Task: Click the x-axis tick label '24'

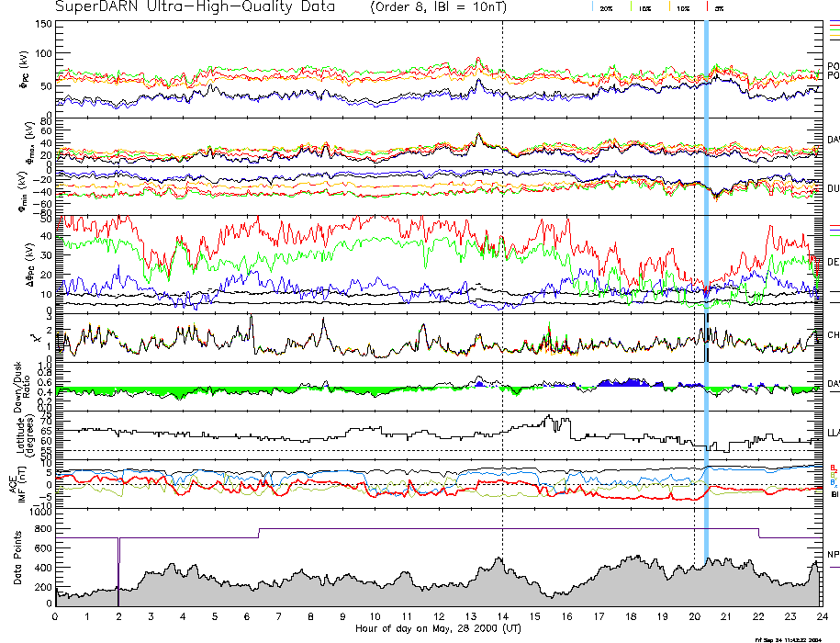Action: [x=823, y=616]
